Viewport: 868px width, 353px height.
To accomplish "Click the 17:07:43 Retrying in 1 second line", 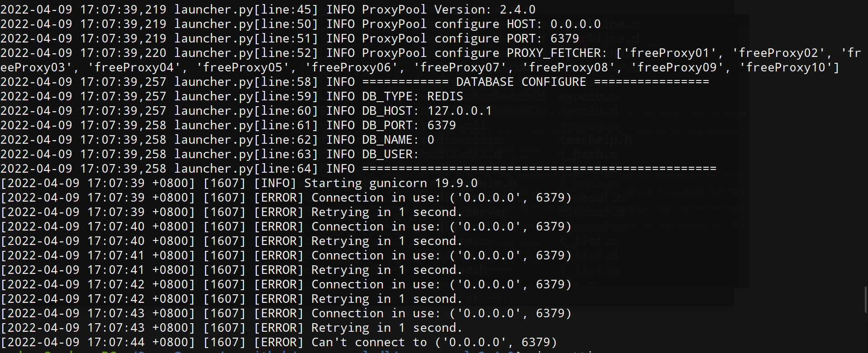I will (x=232, y=328).
